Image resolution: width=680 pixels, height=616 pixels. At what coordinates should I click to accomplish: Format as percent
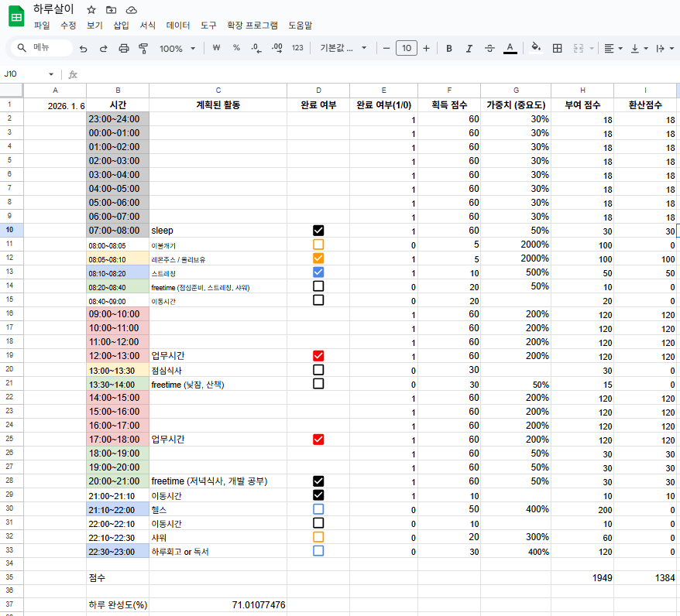tap(236, 48)
